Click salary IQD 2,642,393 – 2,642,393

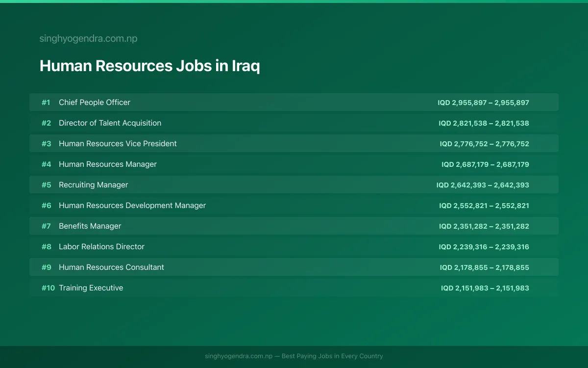[x=483, y=185]
